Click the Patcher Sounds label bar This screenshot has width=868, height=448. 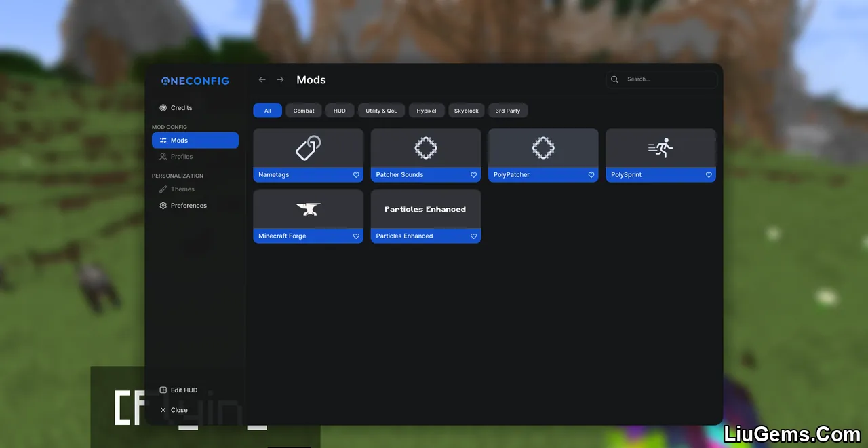(x=426, y=175)
